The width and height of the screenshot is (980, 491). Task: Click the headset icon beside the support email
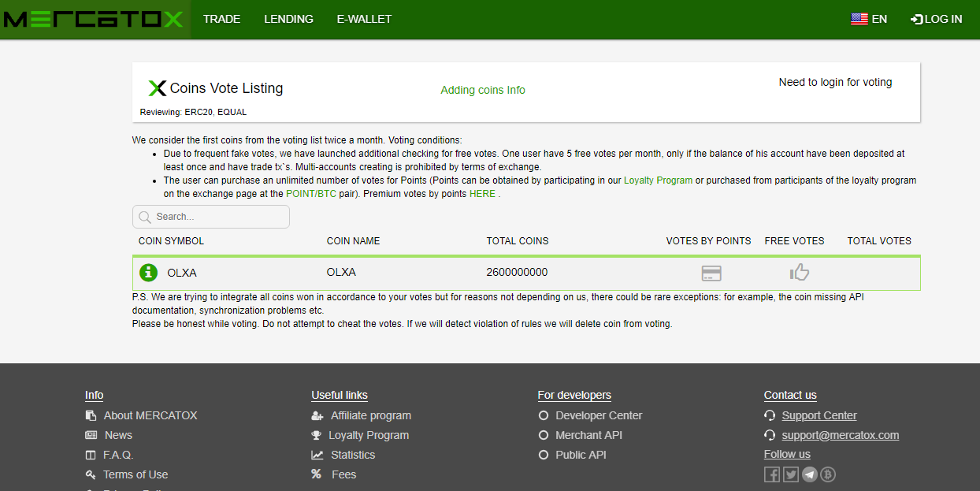(x=770, y=435)
